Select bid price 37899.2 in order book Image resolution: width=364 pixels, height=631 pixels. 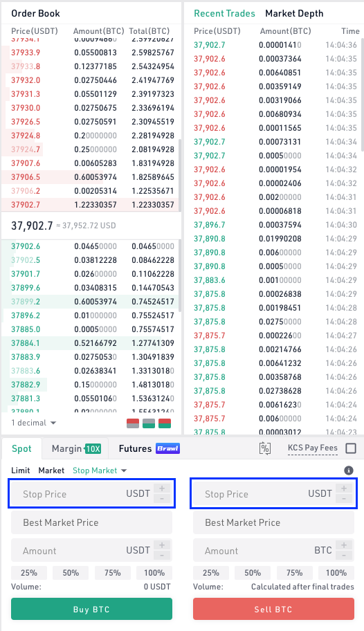click(x=26, y=302)
